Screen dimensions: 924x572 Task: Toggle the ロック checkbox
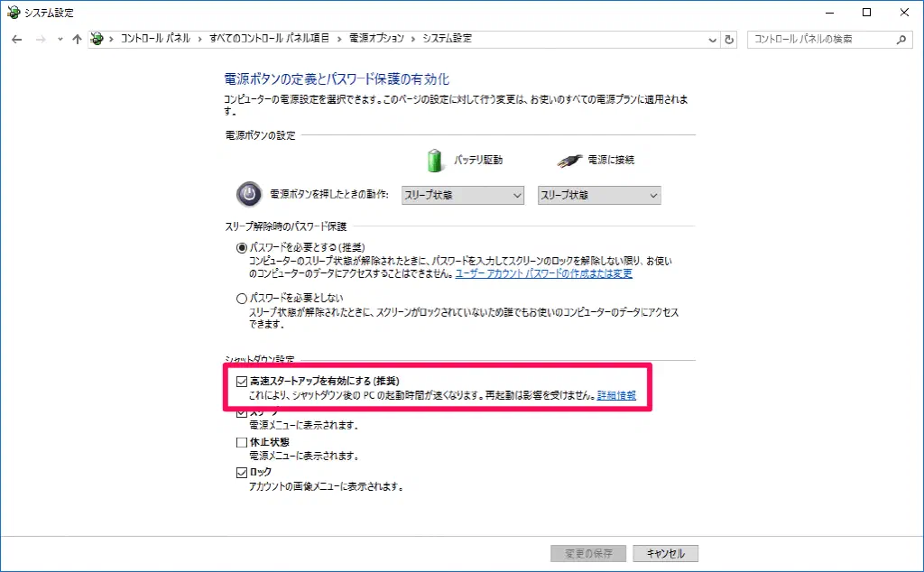242,473
